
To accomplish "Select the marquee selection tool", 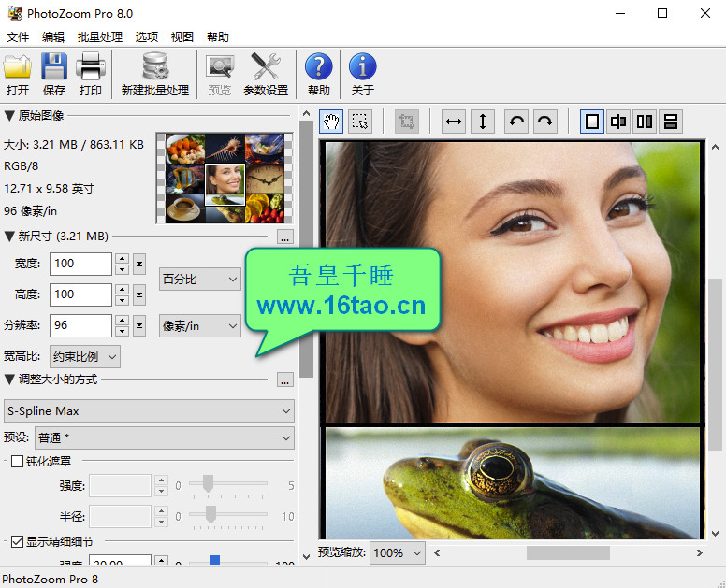I will [360, 122].
